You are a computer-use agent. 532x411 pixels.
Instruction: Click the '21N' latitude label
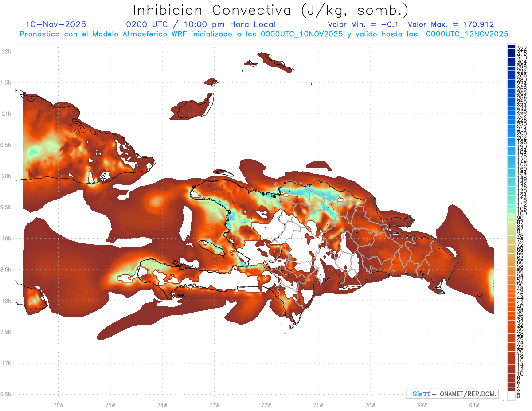click(x=7, y=114)
